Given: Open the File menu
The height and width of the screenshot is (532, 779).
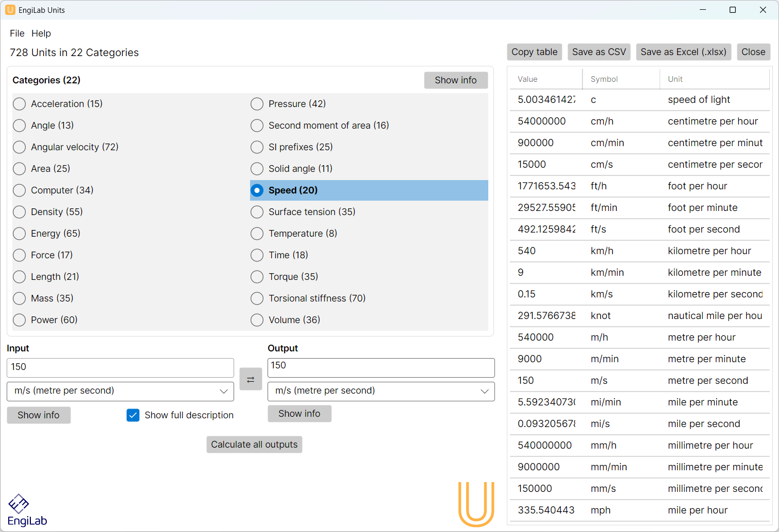Looking at the screenshot, I should coord(17,33).
